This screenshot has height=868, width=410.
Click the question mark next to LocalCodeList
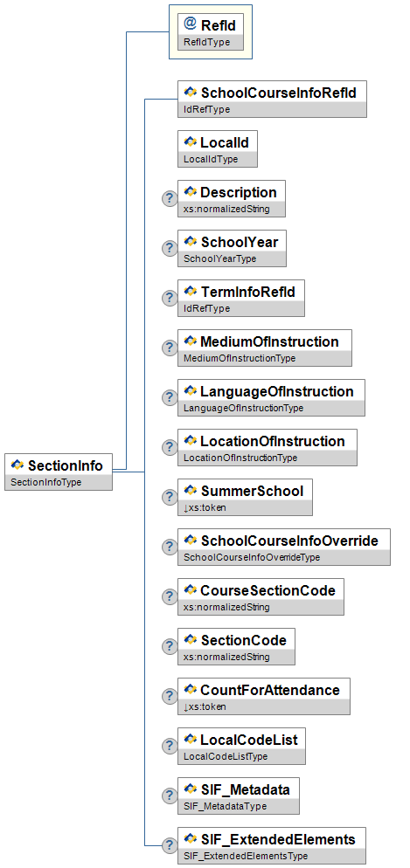[169, 746]
